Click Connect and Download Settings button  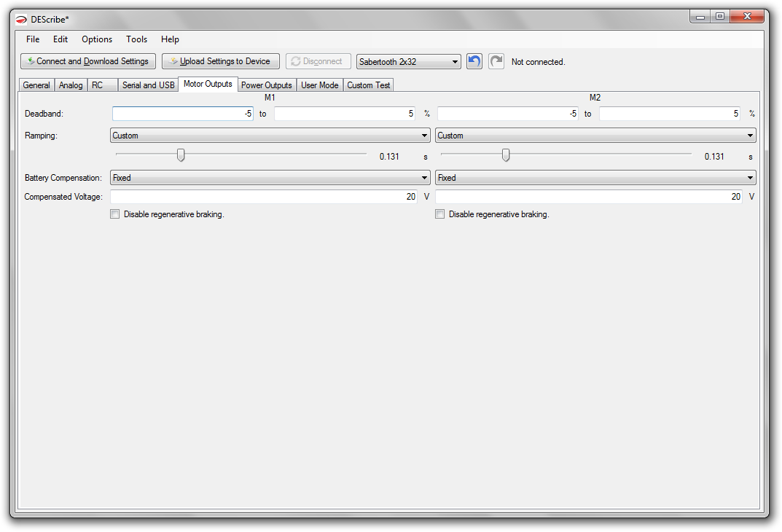click(87, 62)
